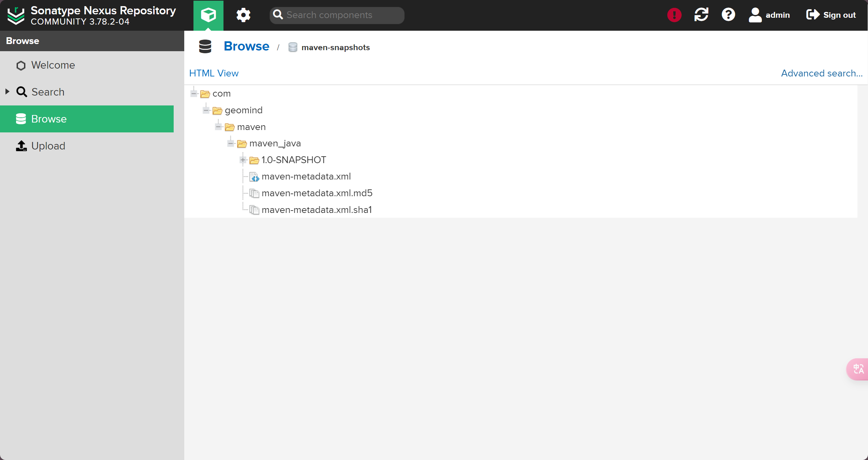Select the maven_java folder label
This screenshot has height=460, width=868.
[275, 143]
